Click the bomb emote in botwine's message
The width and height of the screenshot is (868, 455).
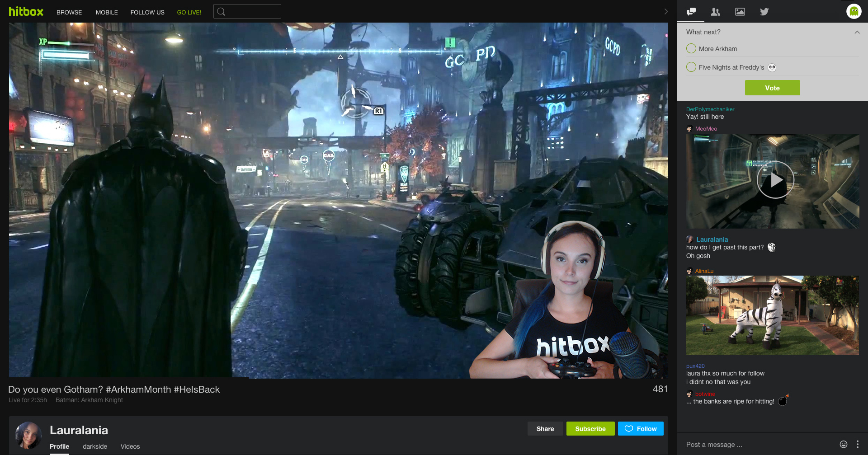783,400
